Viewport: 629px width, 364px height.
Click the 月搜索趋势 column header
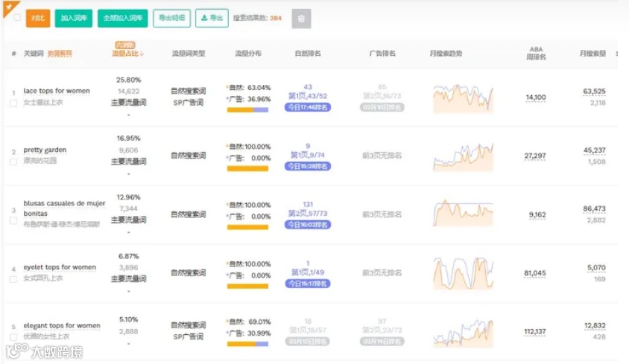(x=446, y=54)
